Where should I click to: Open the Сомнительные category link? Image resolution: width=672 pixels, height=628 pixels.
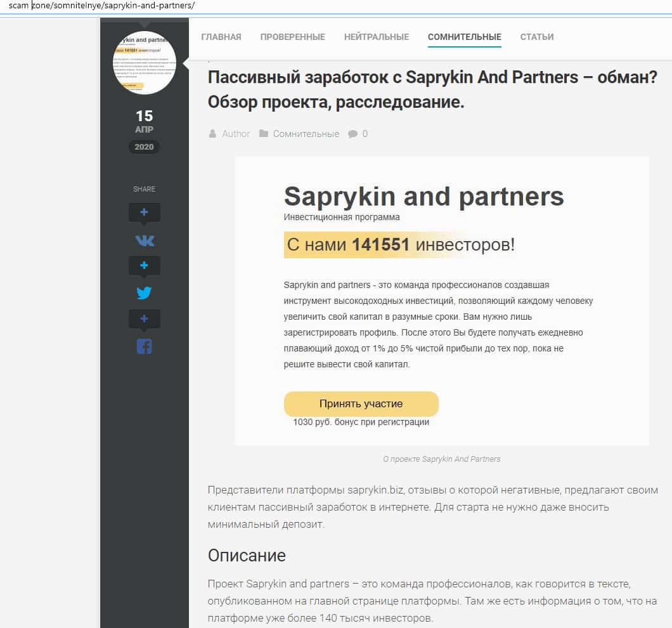point(306,134)
